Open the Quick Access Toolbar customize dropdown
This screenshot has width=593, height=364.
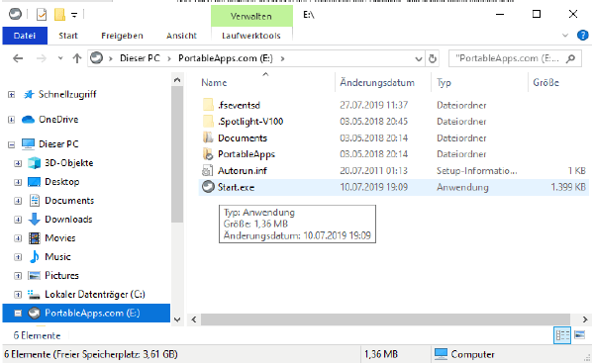coord(74,15)
